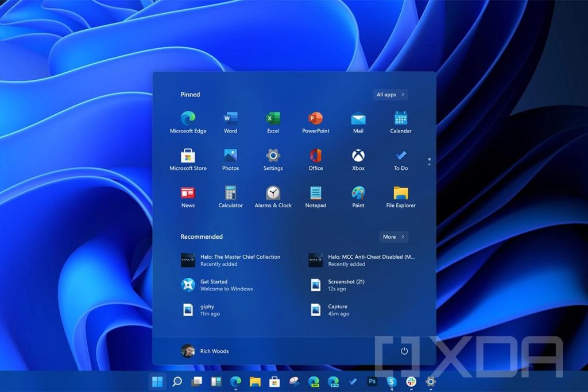This screenshot has height=392, width=588.
Task: Launch Notepad from pinned apps
Action: pos(315,197)
